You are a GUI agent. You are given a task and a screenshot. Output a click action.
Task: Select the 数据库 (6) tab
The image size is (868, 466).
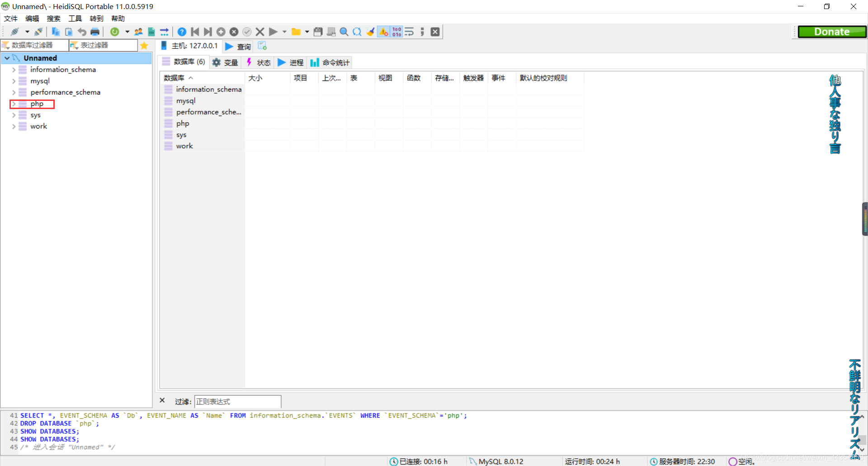184,62
